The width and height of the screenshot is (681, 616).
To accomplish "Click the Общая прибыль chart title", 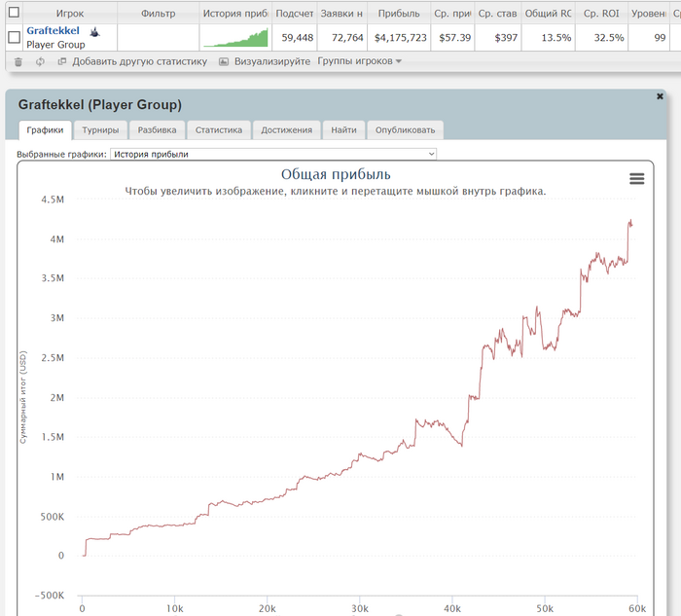I will tap(336, 174).
